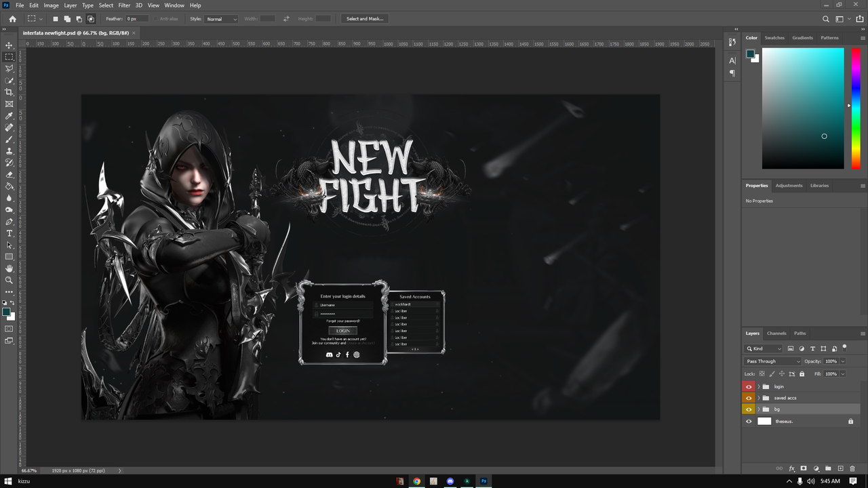Click the Select and Mask button
The width and height of the screenshot is (868, 488).
click(x=365, y=19)
